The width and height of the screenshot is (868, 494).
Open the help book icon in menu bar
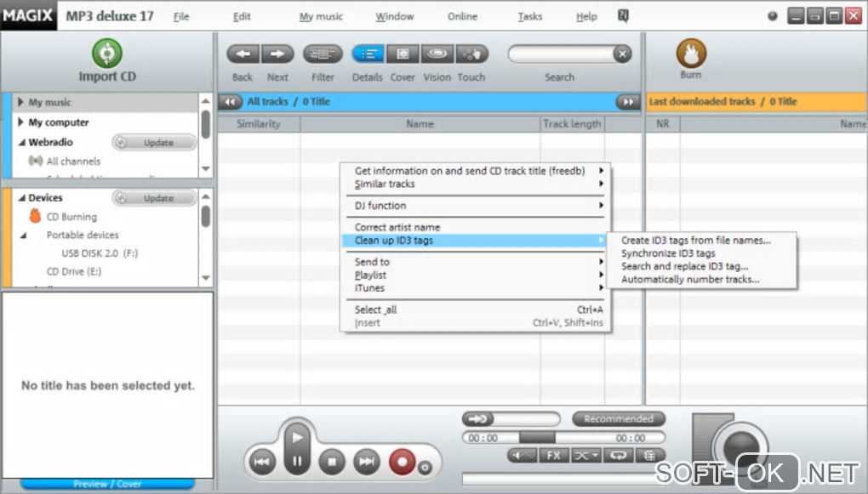(x=623, y=16)
